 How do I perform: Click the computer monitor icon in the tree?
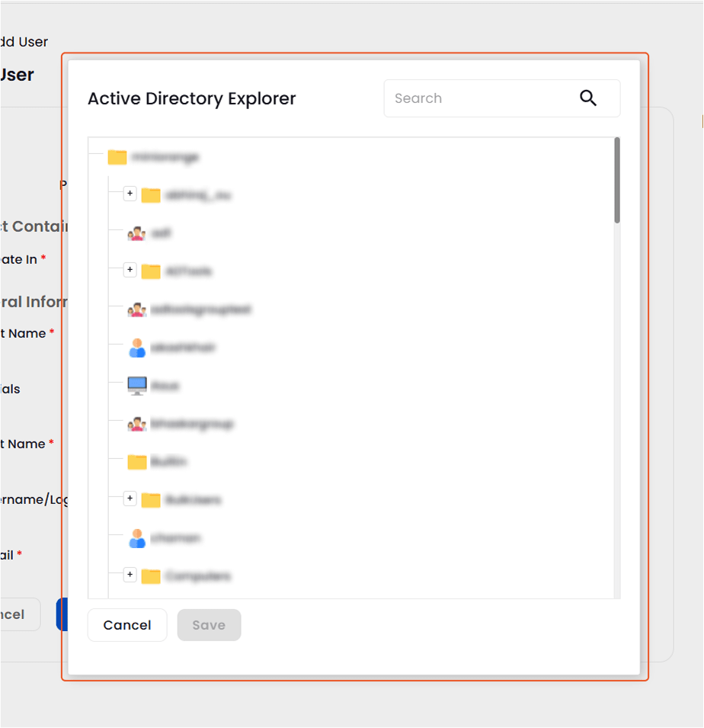(x=137, y=385)
